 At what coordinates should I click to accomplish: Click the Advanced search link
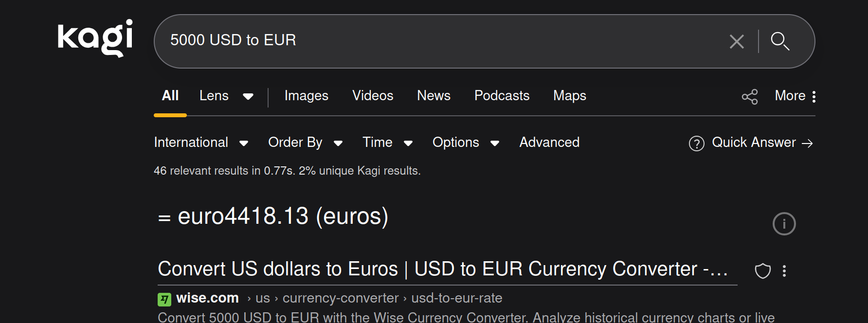(549, 143)
